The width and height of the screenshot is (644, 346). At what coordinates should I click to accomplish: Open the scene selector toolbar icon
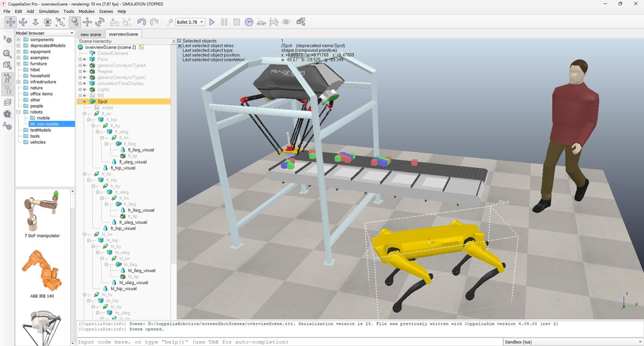301,22
